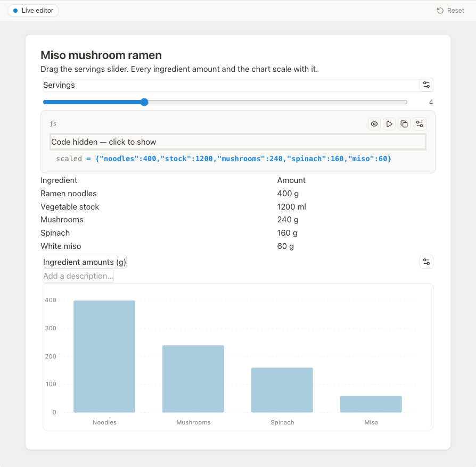Click the 'Ingredient' column header
Viewport: 476px width, 467px height.
tap(59, 180)
